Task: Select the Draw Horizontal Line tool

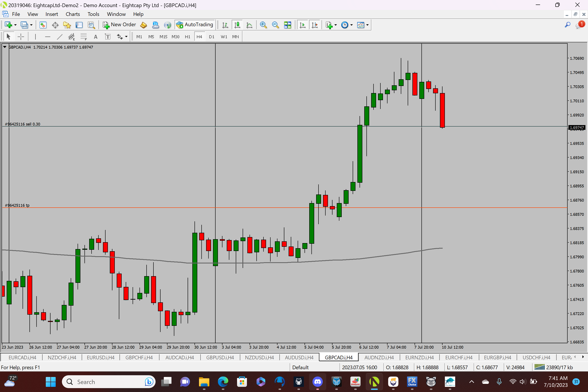Action: tap(47, 37)
